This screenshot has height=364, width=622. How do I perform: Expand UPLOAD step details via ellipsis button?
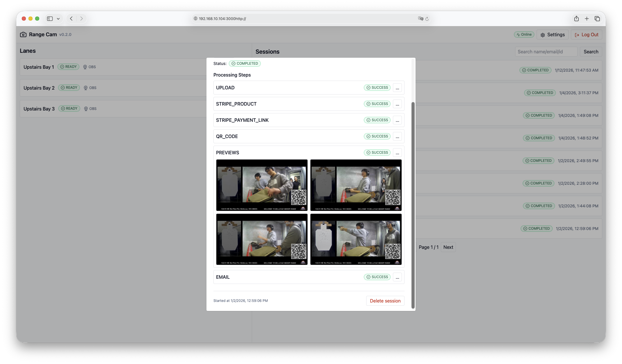click(x=397, y=88)
